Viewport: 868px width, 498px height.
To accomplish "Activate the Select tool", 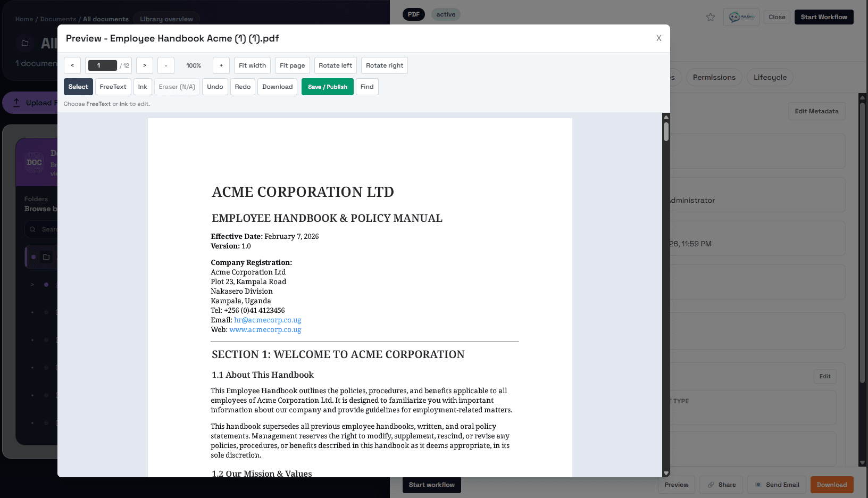I will click(x=78, y=87).
